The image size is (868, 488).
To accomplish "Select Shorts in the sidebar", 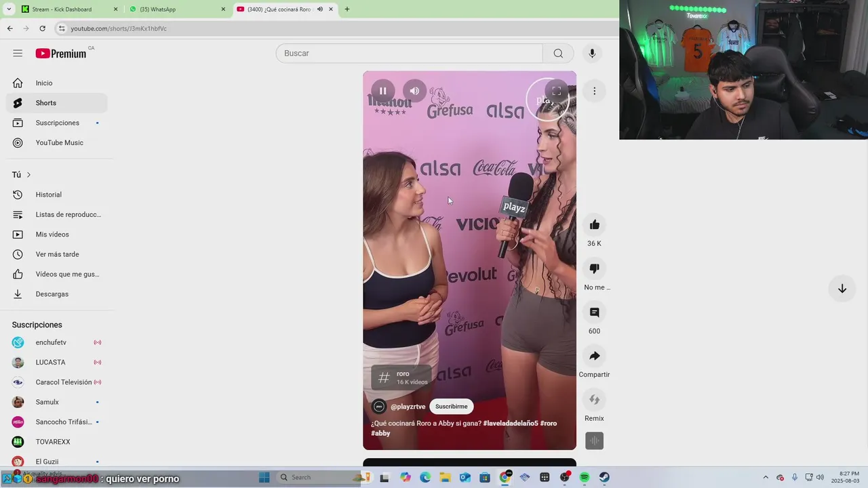I will click(57, 103).
